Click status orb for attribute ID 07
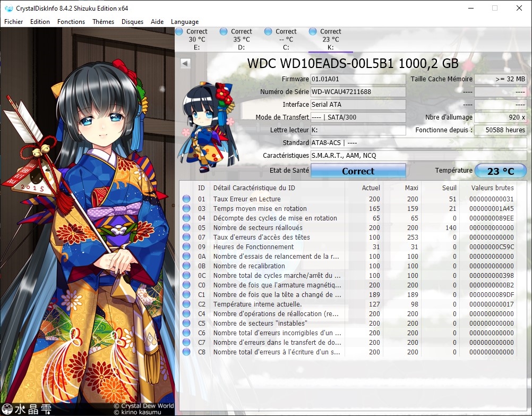532x416 pixels. coord(186,237)
